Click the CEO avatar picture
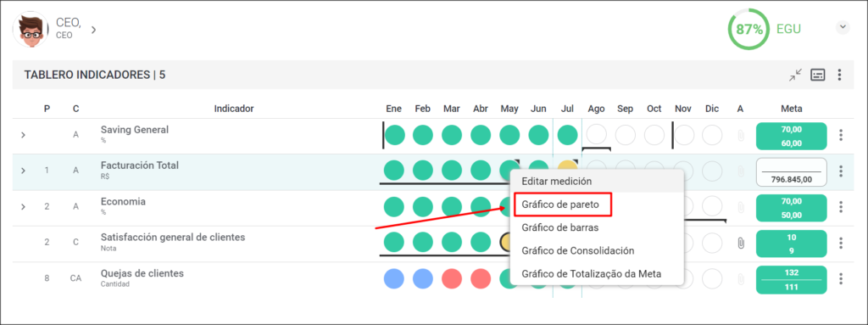This screenshot has height=325, width=868. (x=31, y=30)
